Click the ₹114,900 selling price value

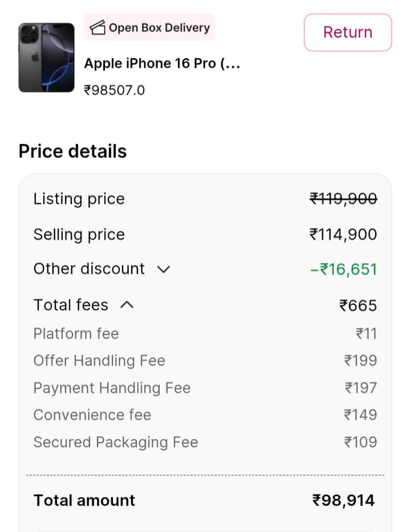coord(343,235)
